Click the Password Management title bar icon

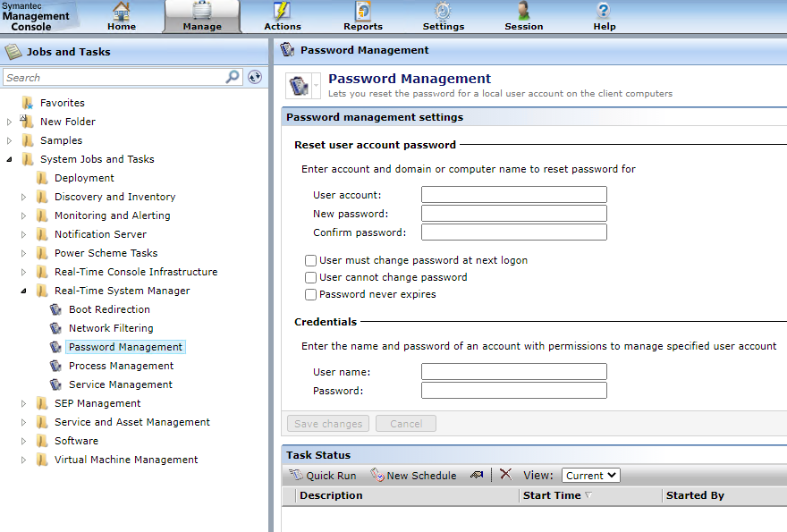tap(287, 50)
